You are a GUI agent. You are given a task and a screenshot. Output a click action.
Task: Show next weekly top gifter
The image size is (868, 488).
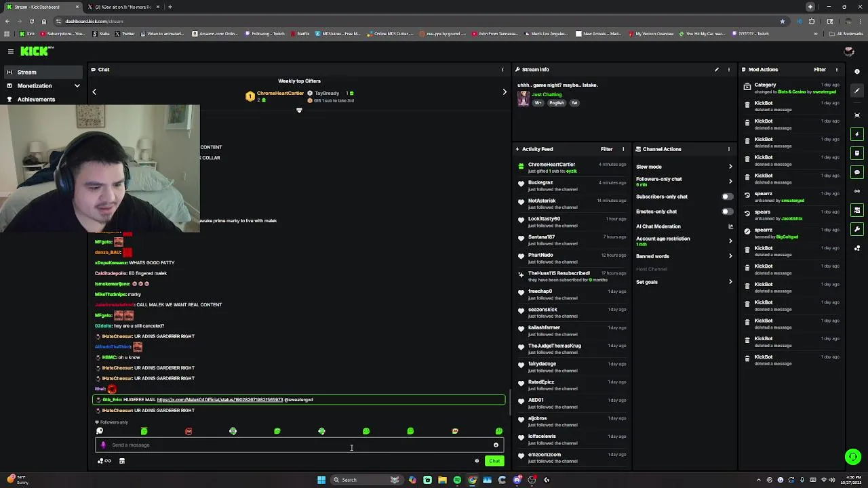[505, 91]
